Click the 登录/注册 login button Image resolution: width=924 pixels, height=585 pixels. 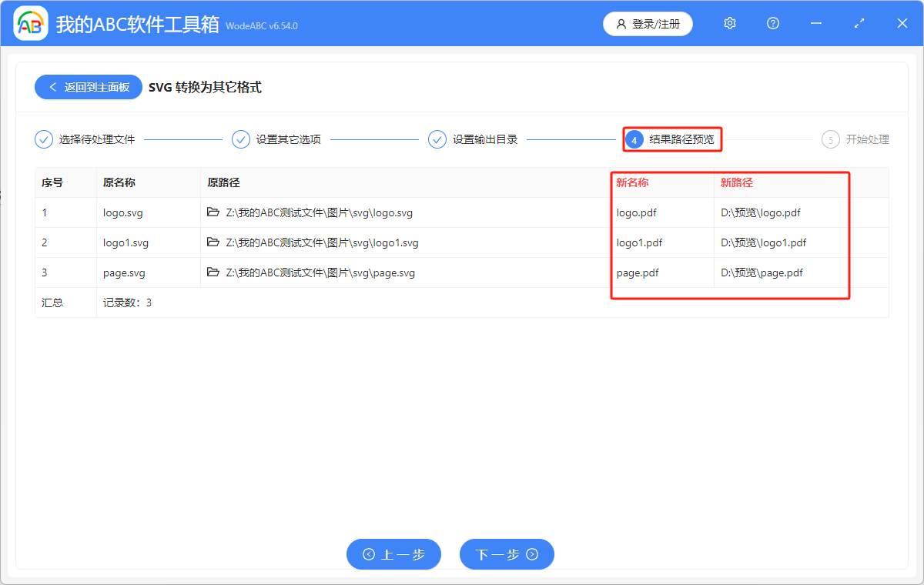(648, 23)
